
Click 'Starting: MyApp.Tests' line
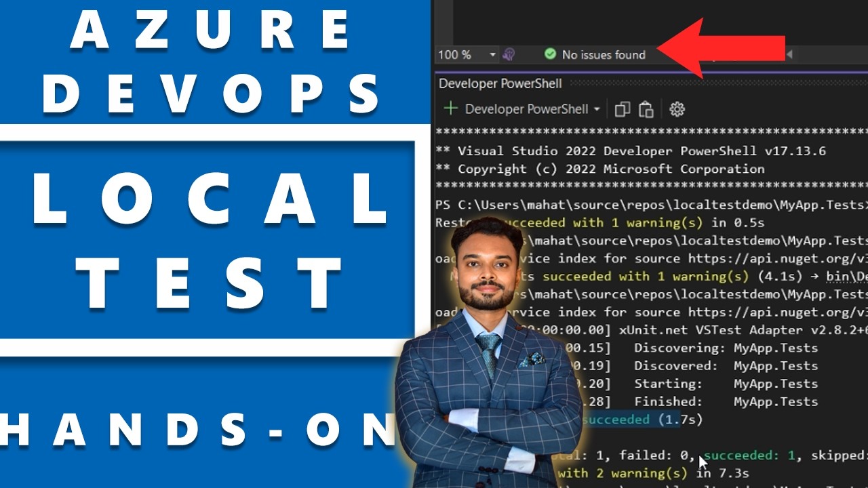pos(726,384)
